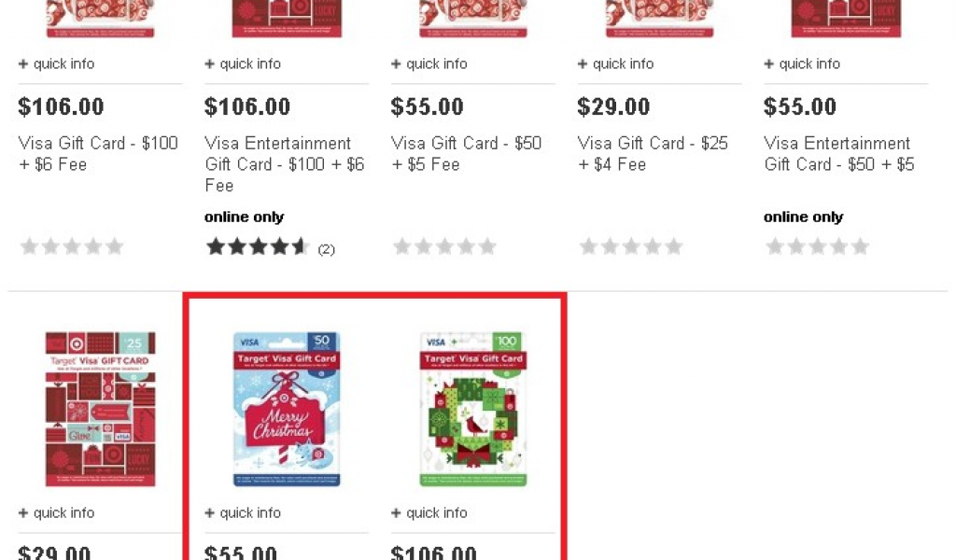Click empty star rating under $100 Visa Gift Card
Viewport: 956px width, 560px height.
[72, 246]
